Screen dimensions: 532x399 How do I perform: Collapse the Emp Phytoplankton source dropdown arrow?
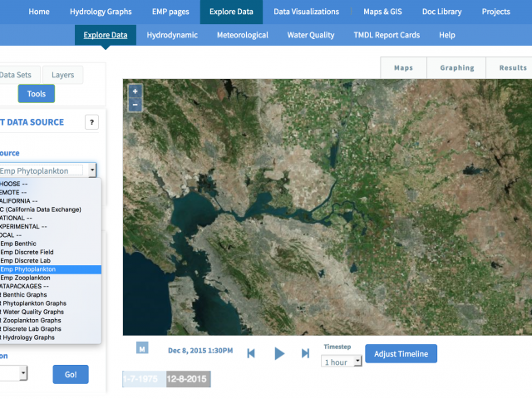pyautogui.click(x=92, y=170)
